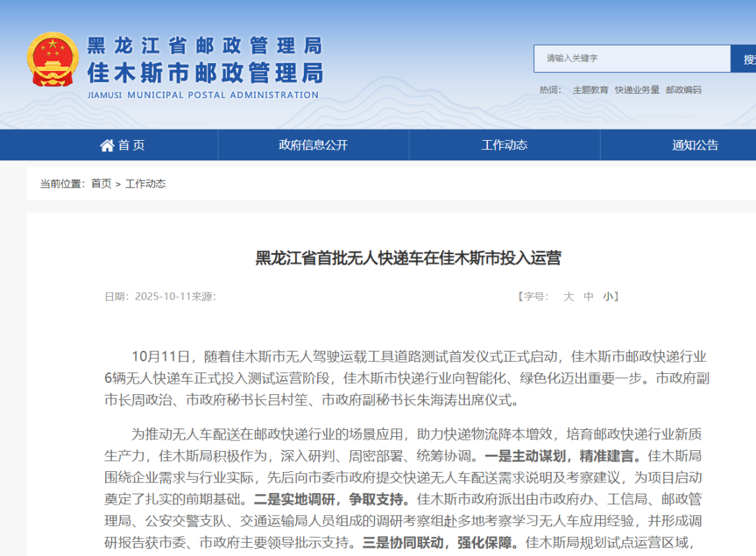Screen dimensions: 756x556
Task: Set font size to 大
Action: [568, 296]
